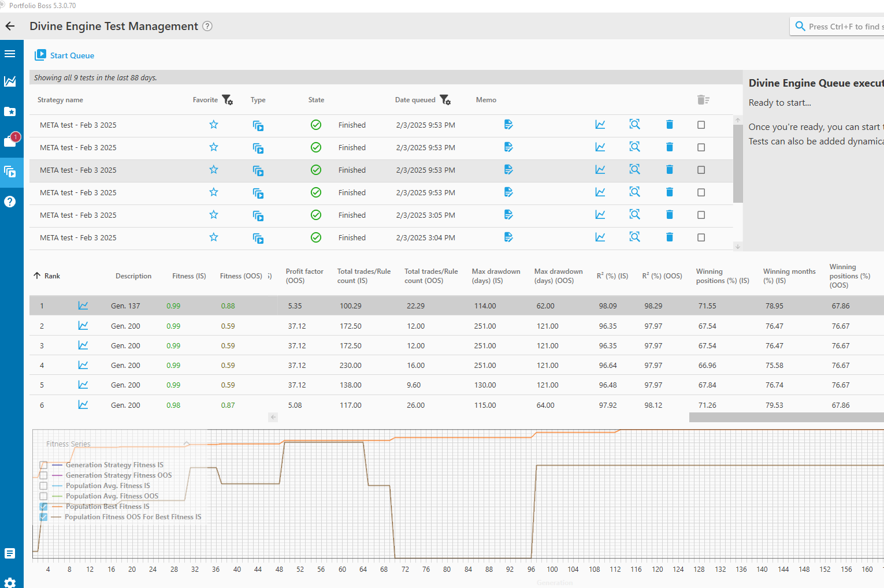Click the Start Queue button
This screenshot has width=884, height=588.
[65, 55]
